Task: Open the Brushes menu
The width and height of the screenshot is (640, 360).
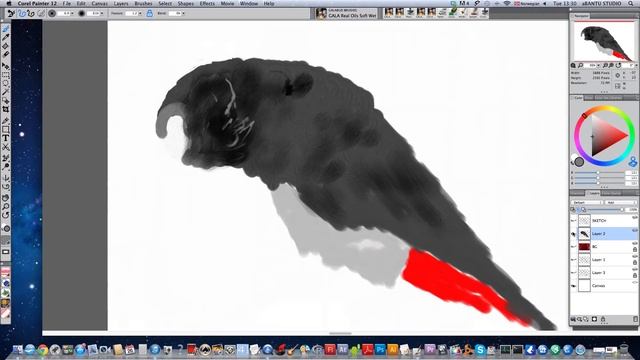Action: click(143, 3)
